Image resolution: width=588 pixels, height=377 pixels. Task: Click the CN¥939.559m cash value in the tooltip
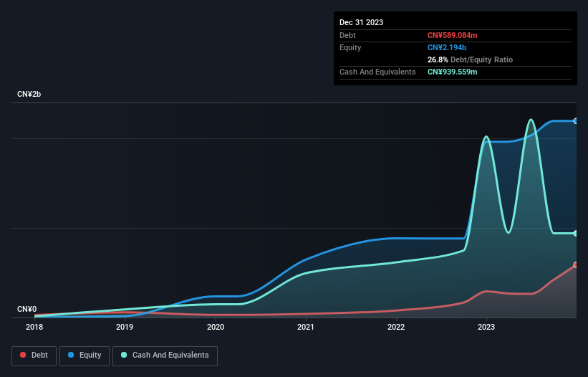[452, 72]
